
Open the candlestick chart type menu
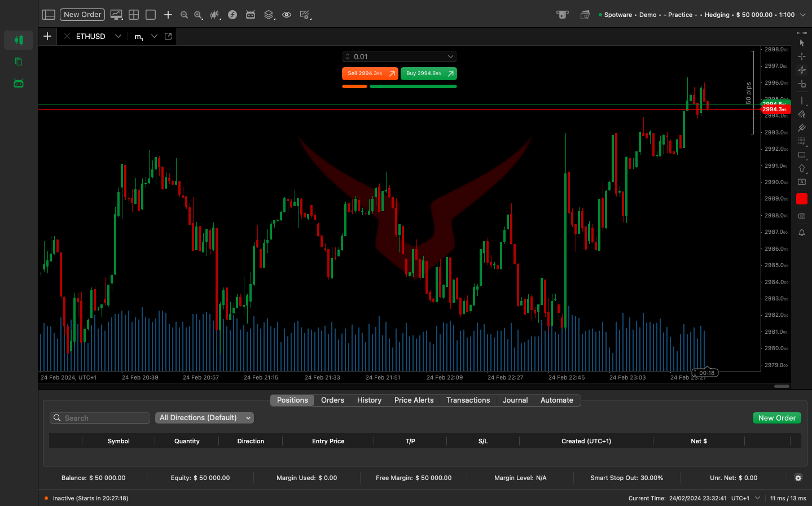coord(214,15)
